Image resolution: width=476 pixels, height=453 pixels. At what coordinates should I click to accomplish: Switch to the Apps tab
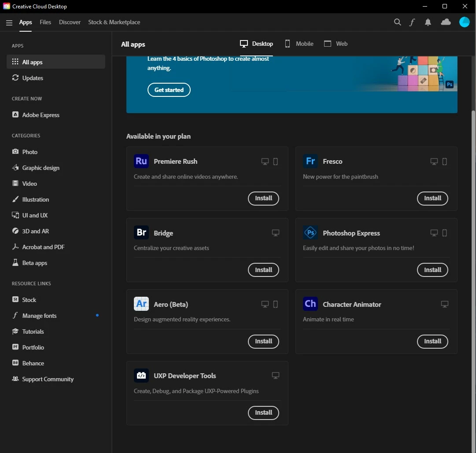pyautogui.click(x=26, y=22)
